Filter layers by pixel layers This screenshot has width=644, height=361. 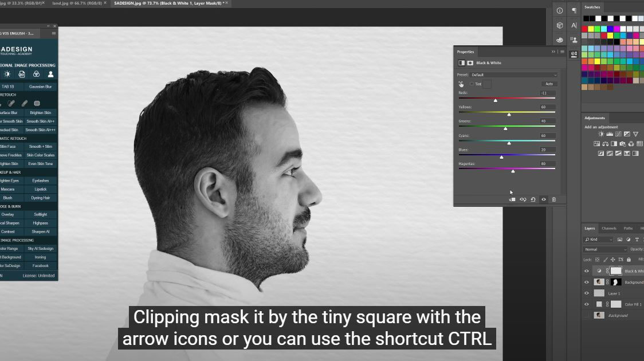[x=620, y=240]
